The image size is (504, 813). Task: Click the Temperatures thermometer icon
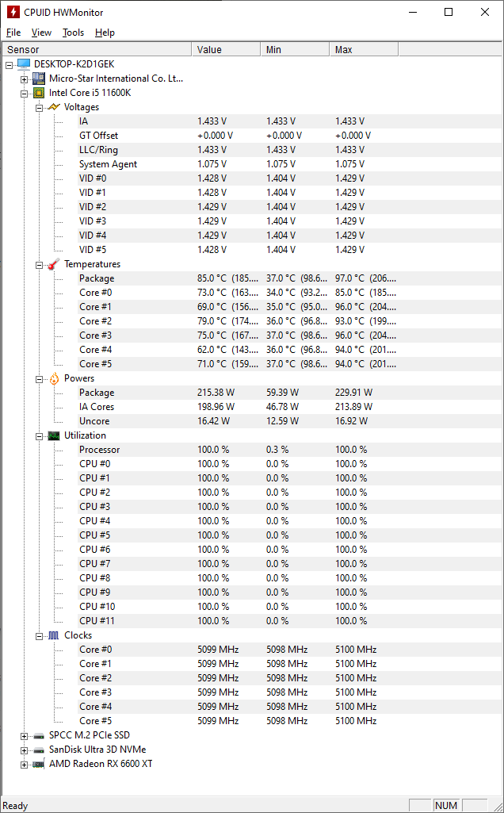point(54,264)
